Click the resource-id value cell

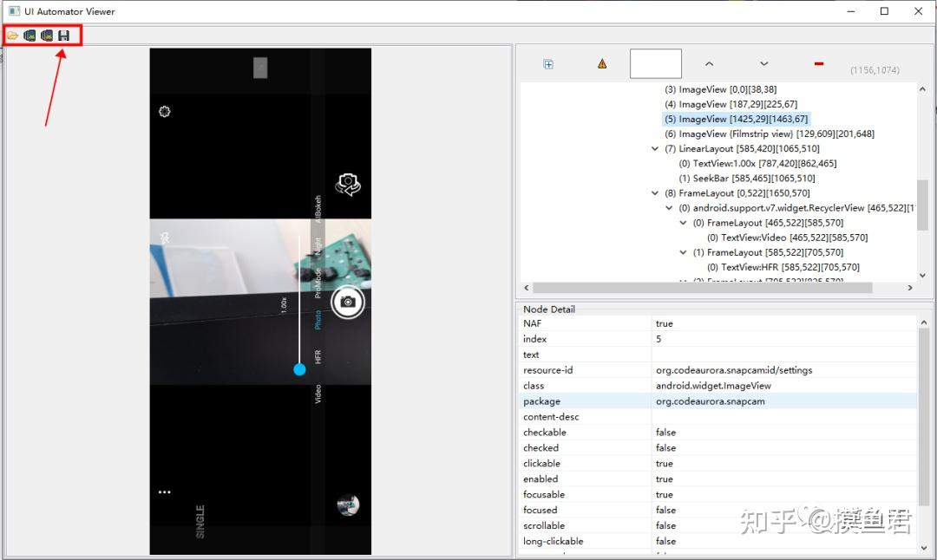click(x=784, y=370)
